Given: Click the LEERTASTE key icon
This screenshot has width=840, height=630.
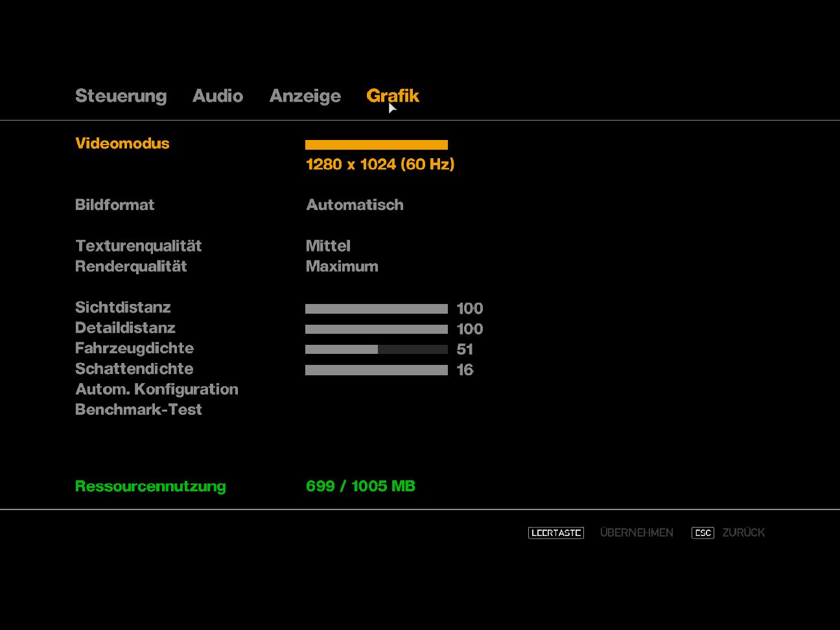Looking at the screenshot, I should tap(556, 533).
